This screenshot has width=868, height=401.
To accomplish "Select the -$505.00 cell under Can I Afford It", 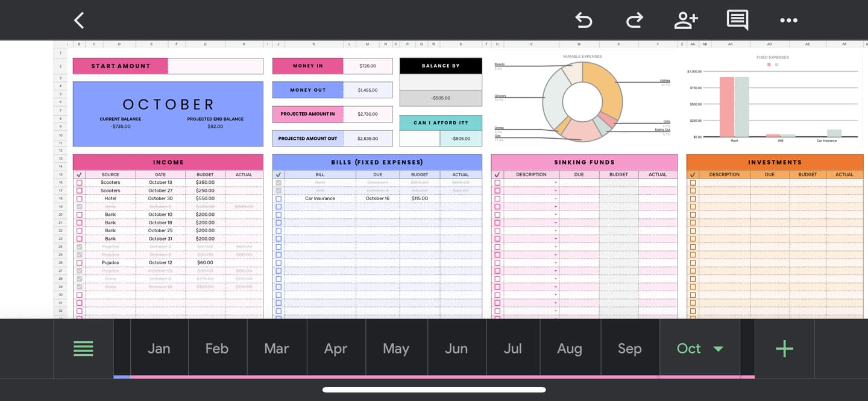I will [461, 138].
